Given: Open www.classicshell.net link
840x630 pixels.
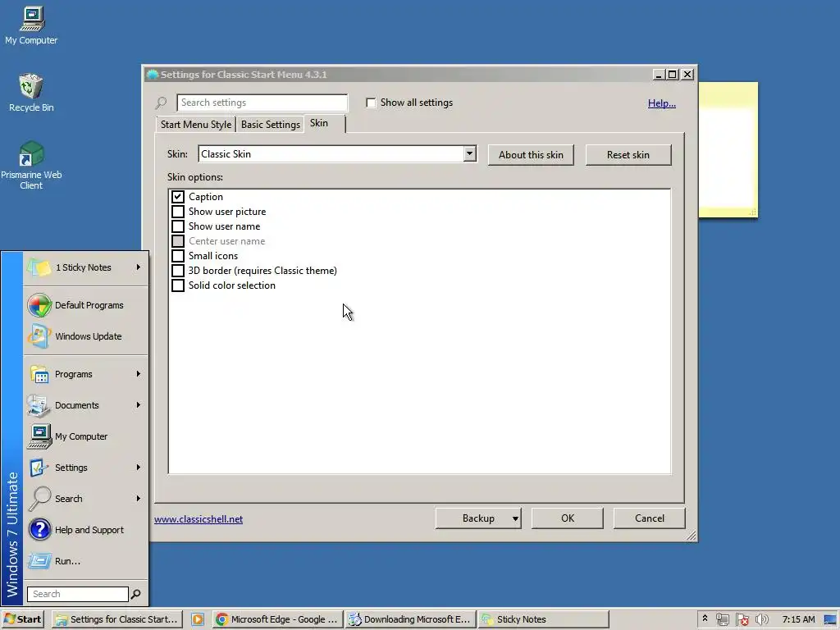Looking at the screenshot, I should (199, 519).
